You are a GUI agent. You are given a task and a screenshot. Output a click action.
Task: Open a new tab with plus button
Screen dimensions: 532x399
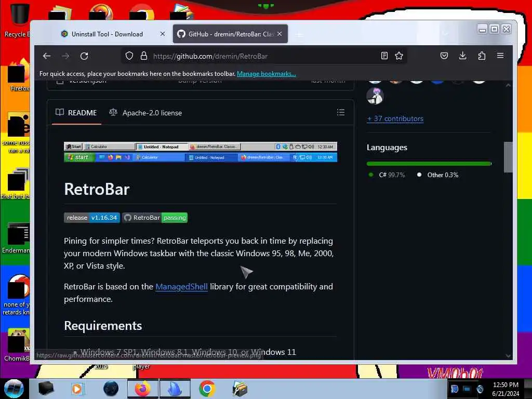pyautogui.click(x=299, y=34)
